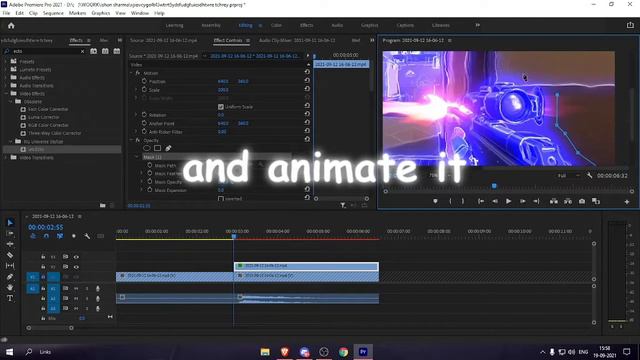Switch to the Effect Controls tab
640x360 pixels.
[228, 40]
